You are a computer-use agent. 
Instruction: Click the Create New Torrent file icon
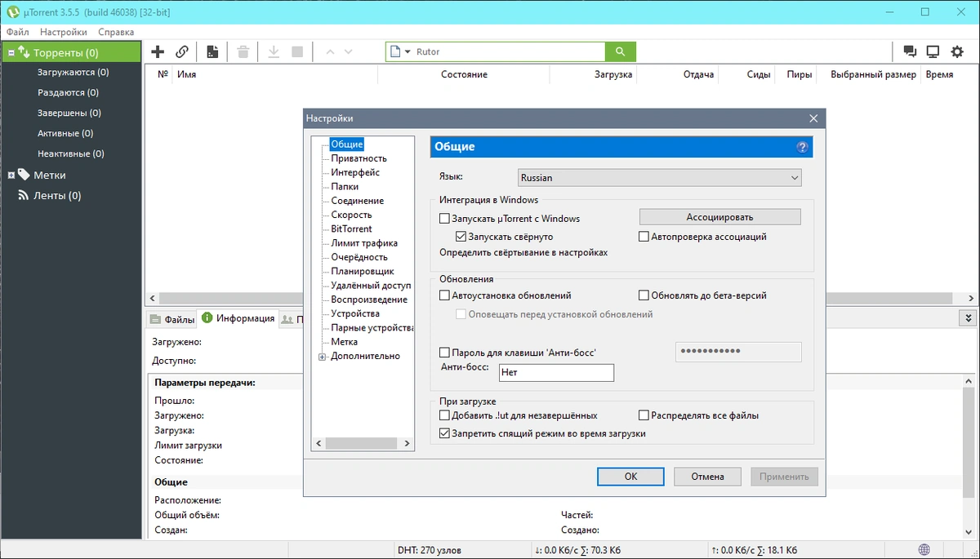(212, 51)
